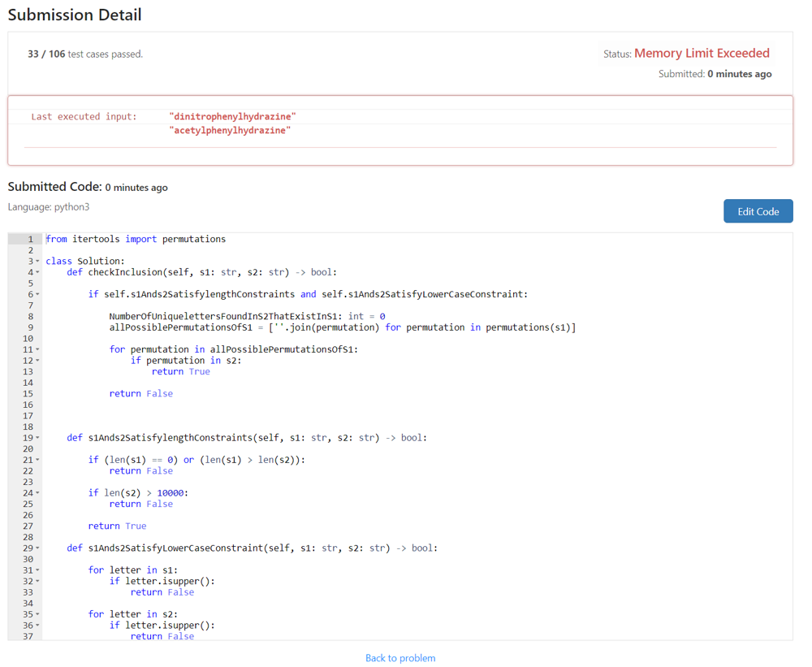
Task: Click the allPossiblePermutationsOfS1 assignment on line 9
Action: coord(343,327)
